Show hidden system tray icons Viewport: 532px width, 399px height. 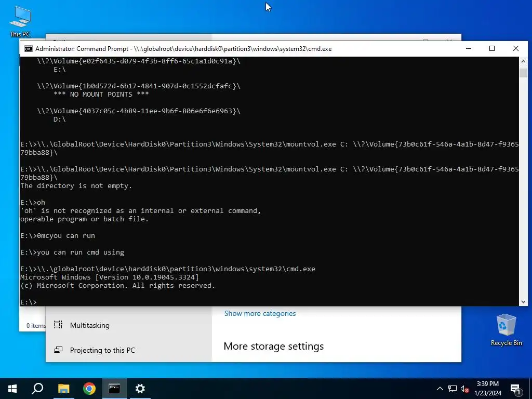[x=440, y=389]
